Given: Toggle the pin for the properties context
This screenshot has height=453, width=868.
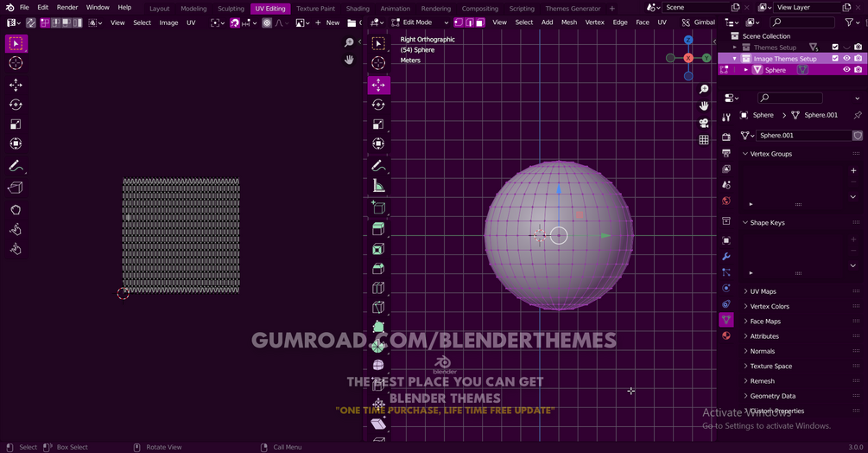Looking at the screenshot, I should (x=858, y=115).
